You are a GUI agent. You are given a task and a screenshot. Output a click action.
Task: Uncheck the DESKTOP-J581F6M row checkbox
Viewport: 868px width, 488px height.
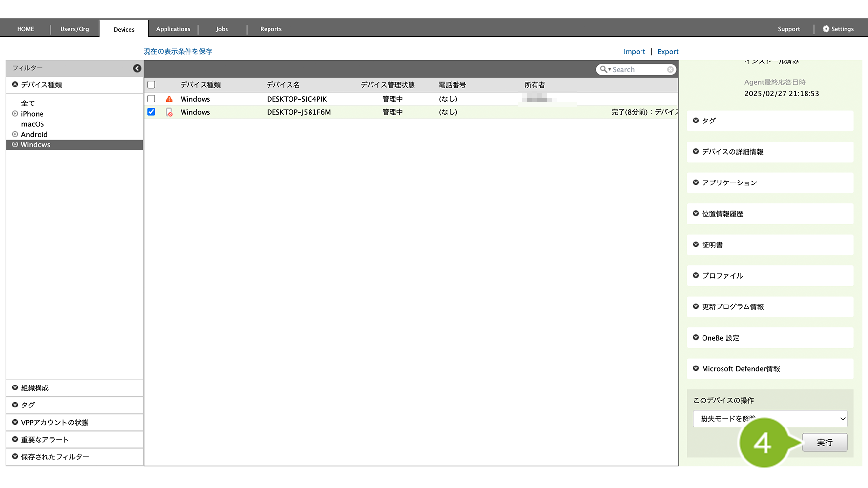click(151, 112)
